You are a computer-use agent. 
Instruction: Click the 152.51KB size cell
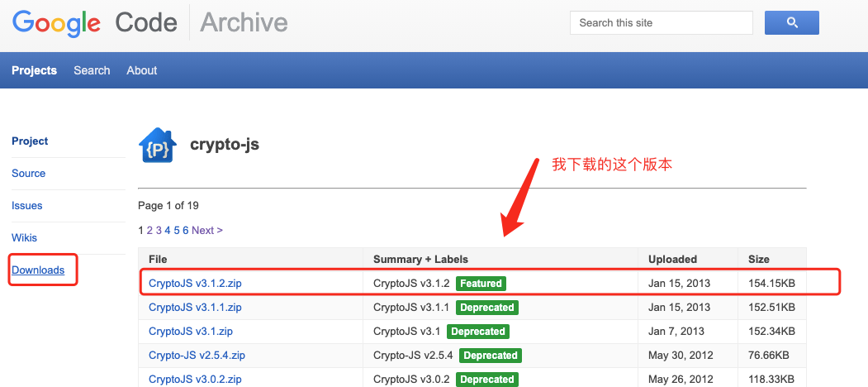pos(771,307)
